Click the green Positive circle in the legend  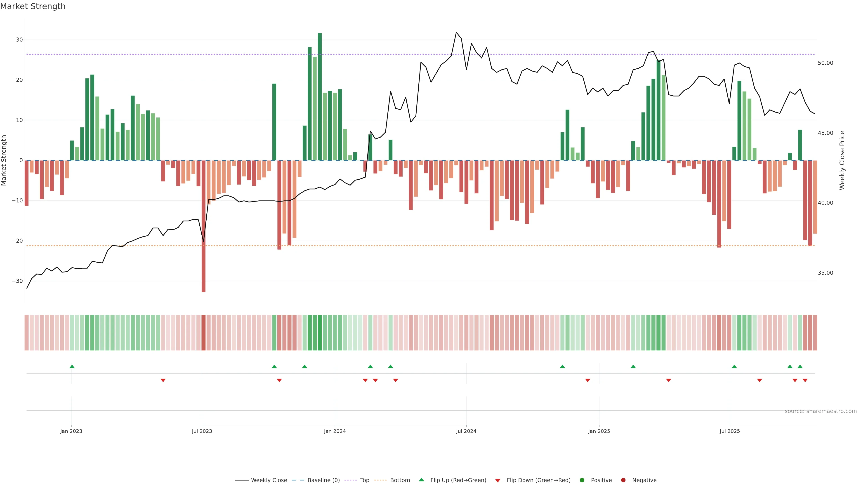[x=582, y=480]
